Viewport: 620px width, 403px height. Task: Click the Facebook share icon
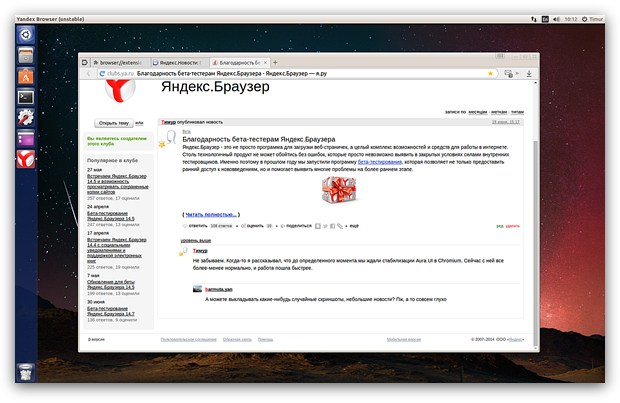(333, 226)
